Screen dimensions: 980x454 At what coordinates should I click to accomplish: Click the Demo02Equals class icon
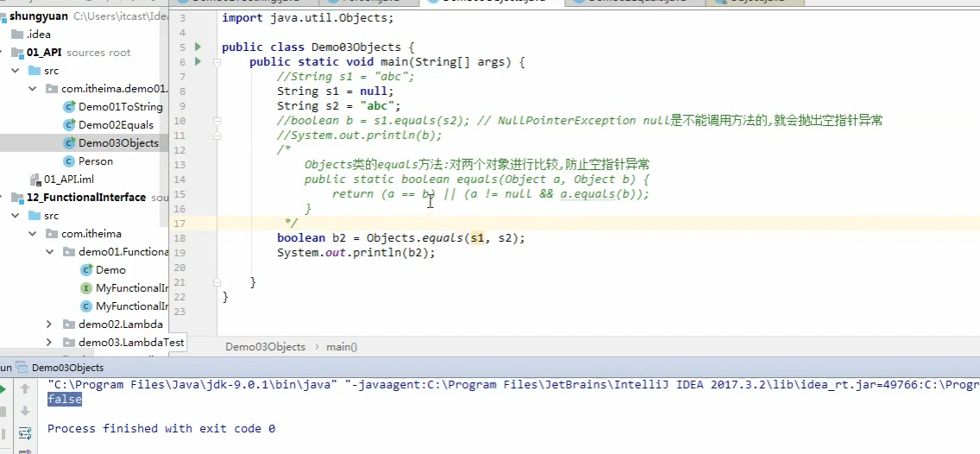pyautogui.click(x=69, y=125)
